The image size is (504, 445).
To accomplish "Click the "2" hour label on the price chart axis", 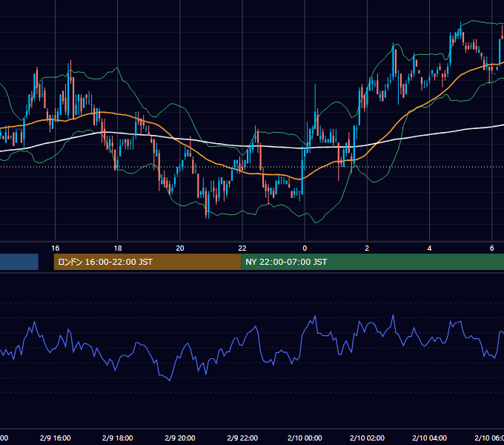I will pos(367,248).
